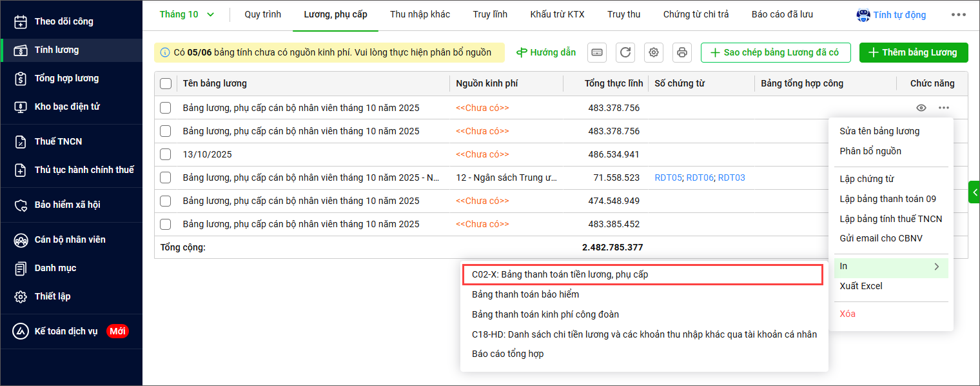The height and width of the screenshot is (386, 980).
Task: Switch to the Thu nhập khác tab
Action: pyautogui.click(x=420, y=14)
